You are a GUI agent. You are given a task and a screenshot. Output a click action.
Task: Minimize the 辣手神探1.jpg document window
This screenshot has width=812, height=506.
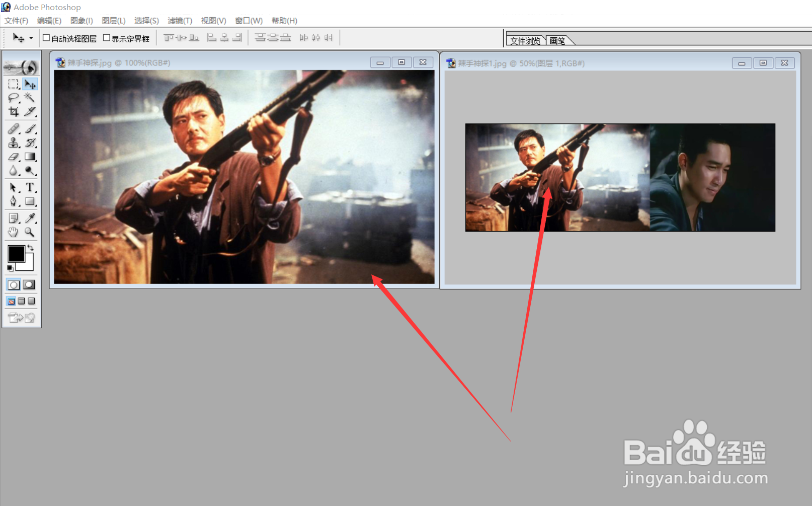coord(742,63)
